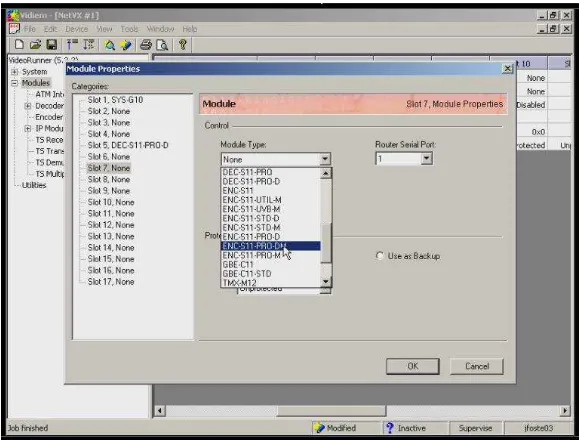Click the module type list scrollbar thumb
Viewport: 582px width, 440px height.
[x=326, y=243]
